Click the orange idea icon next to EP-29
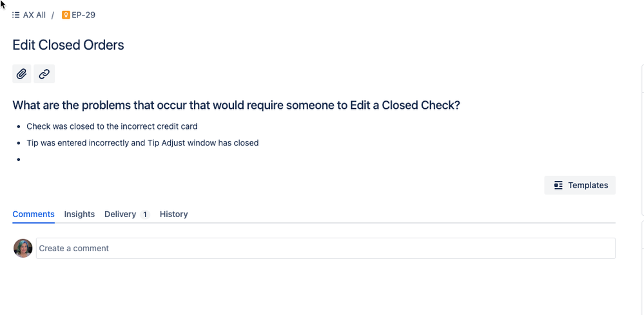Screen dimensions: 644x315 [66, 15]
